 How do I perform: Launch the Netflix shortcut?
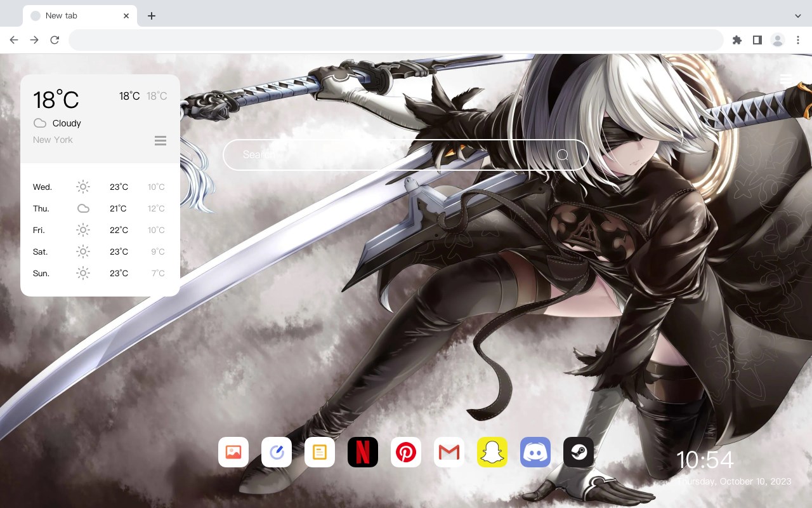(363, 452)
